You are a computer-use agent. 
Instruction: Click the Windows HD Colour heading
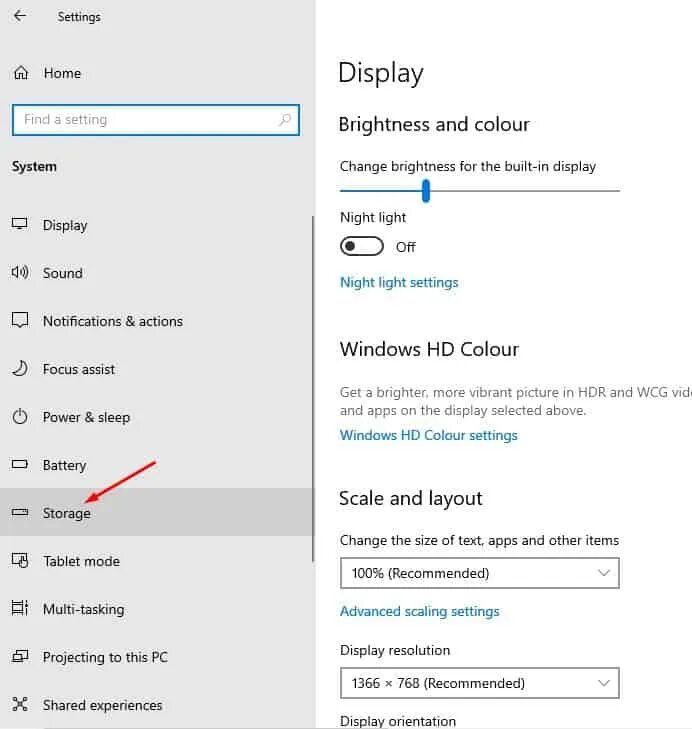coord(429,349)
